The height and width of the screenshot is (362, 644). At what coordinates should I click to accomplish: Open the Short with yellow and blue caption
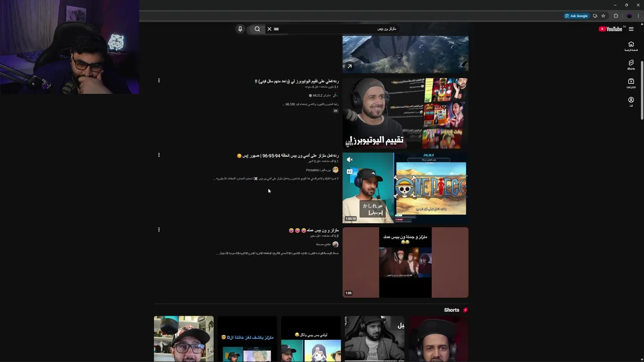tap(247, 339)
